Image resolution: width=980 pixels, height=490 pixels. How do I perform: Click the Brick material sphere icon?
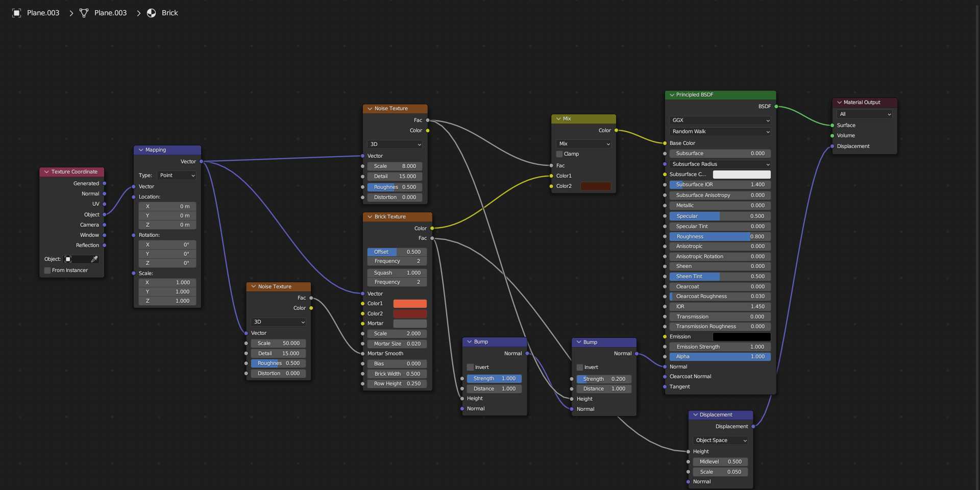(x=152, y=13)
